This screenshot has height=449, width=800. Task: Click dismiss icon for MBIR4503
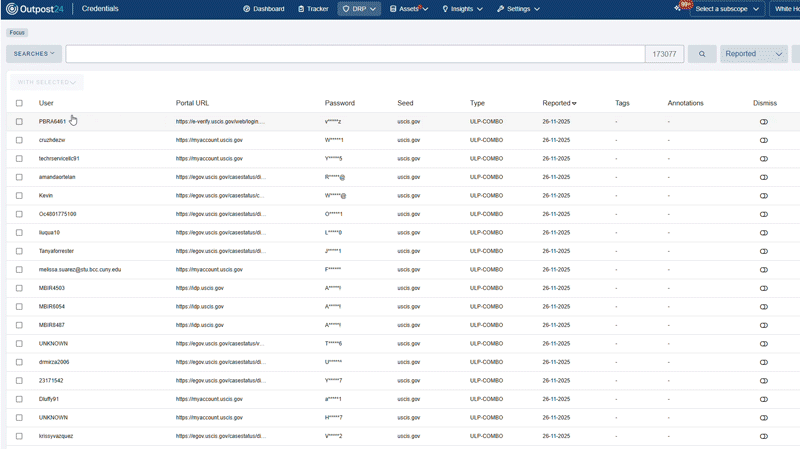pos(763,288)
